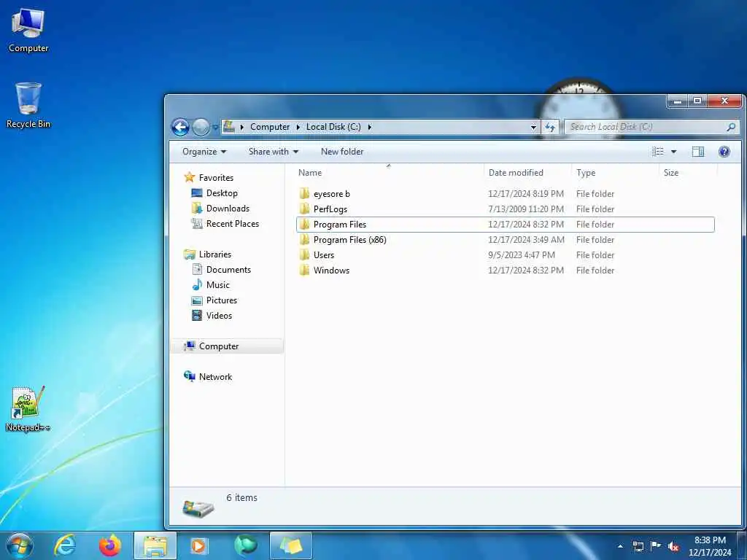Click the drive icon in the address bar
Screen dimensions: 747x560
[229, 127]
